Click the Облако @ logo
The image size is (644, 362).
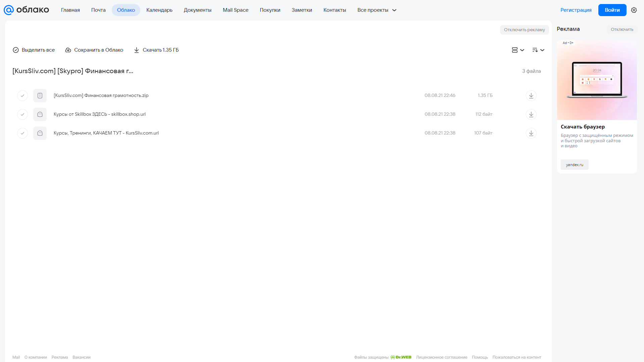tap(26, 10)
